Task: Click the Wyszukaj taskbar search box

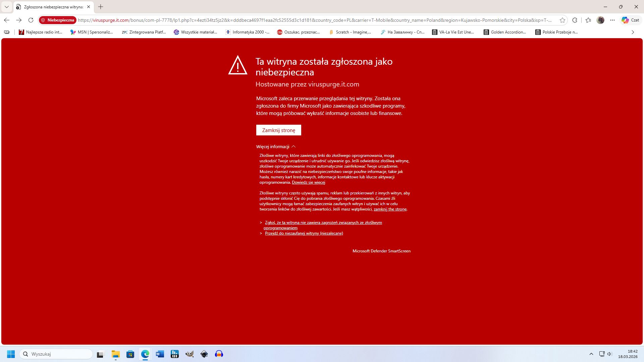Action: coord(56,354)
